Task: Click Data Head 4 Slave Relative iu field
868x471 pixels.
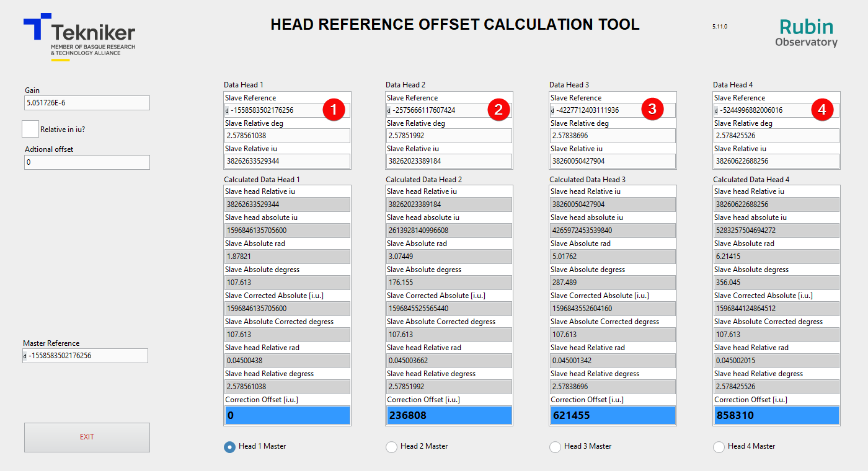Action: [777, 161]
